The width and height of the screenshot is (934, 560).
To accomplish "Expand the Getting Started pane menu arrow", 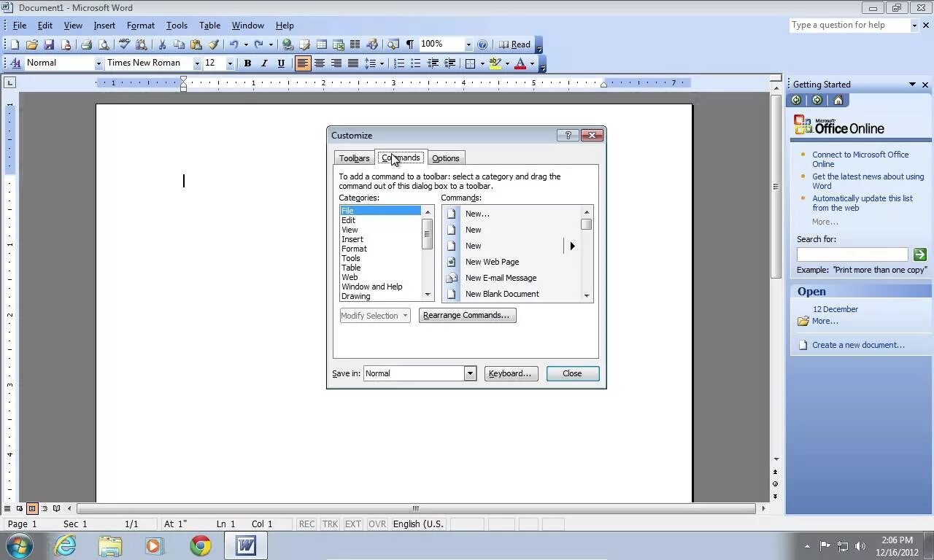I will pos(912,85).
